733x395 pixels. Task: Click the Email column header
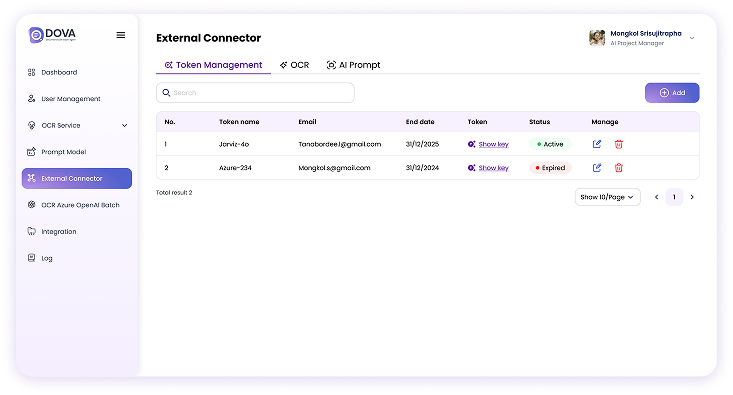tap(307, 122)
